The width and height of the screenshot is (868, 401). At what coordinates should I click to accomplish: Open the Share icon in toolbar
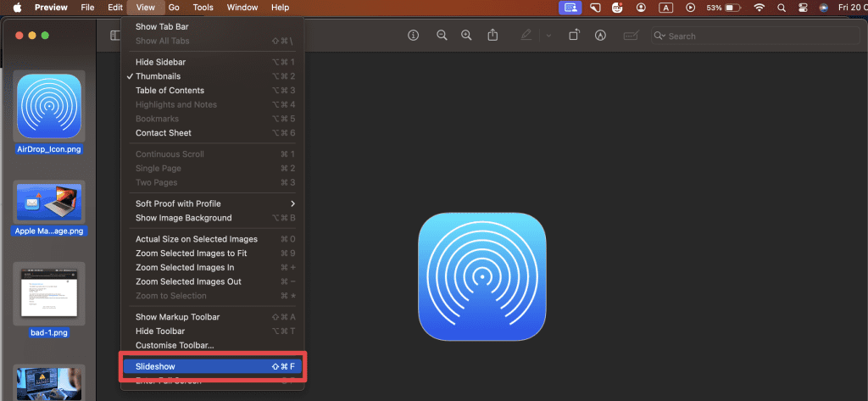pos(493,36)
